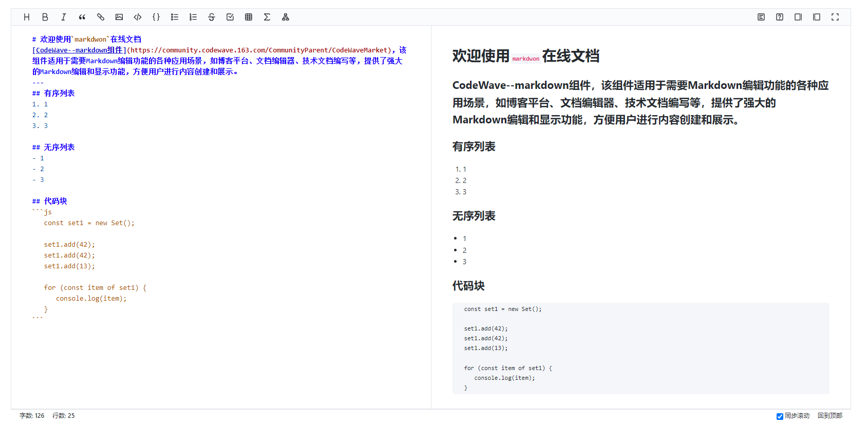Add an unordered bullet list
The image size is (868, 423).
pos(175,17)
